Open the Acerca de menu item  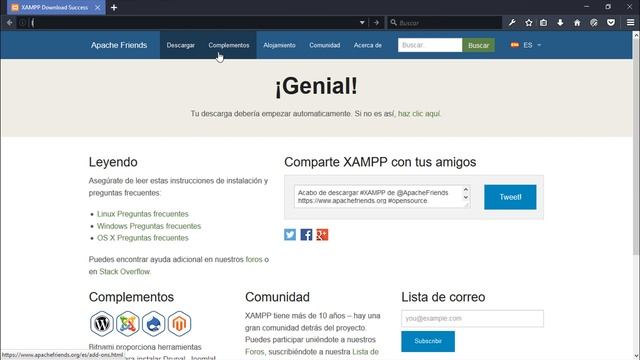coord(367,45)
